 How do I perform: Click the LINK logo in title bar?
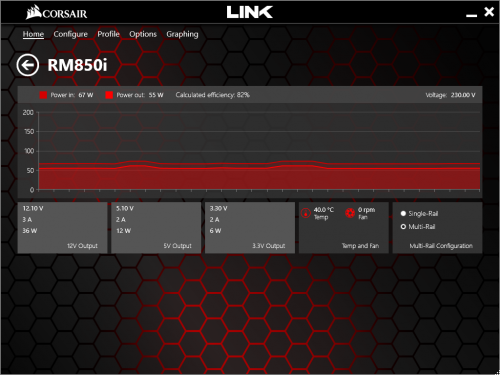[250, 12]
